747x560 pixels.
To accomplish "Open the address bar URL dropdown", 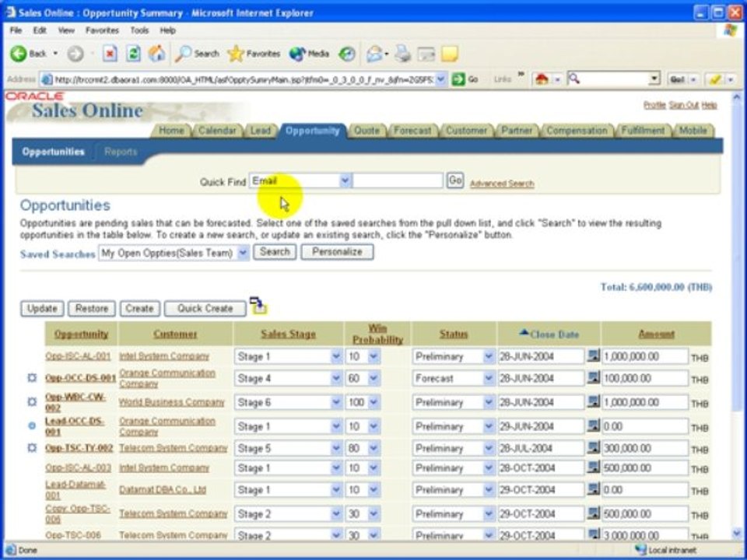I will click(x=441, y=79).
